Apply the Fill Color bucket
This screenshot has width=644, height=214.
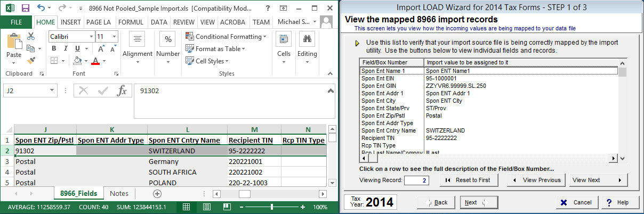77,61
